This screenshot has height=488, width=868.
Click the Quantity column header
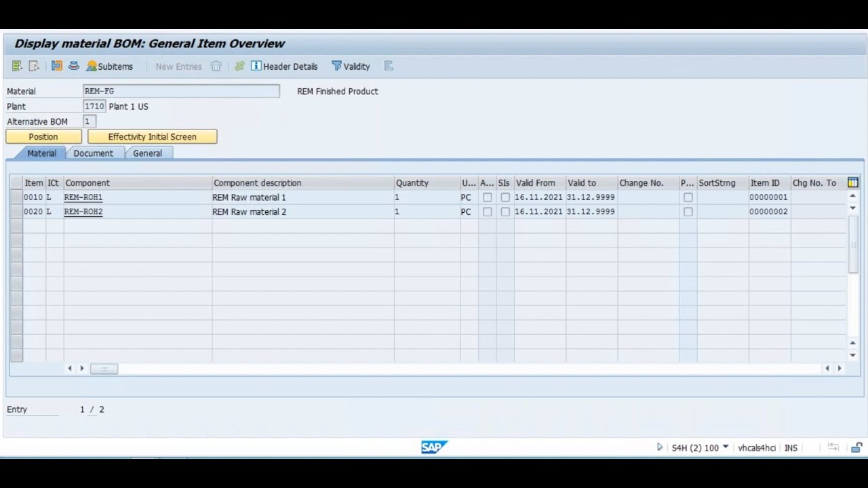point(427,183)
